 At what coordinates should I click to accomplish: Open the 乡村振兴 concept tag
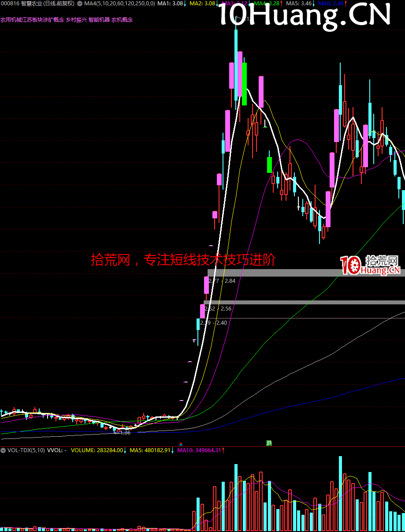(x=76, y=20)
